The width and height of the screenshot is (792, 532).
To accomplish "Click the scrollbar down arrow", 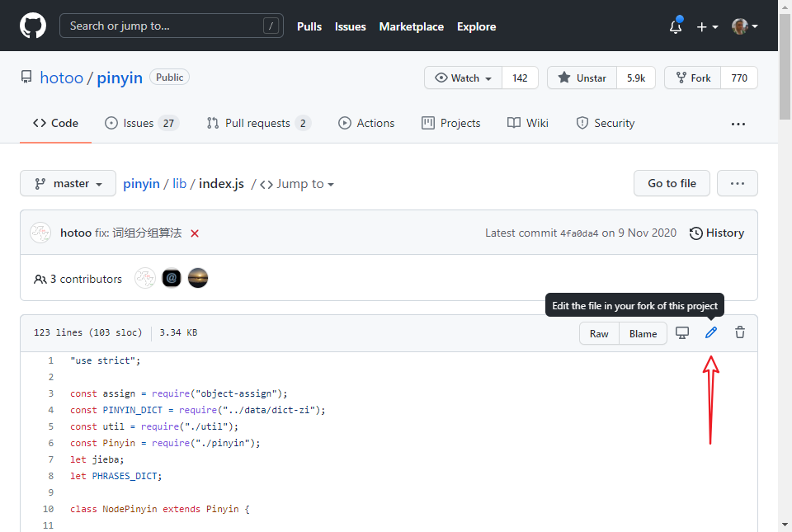I will [x=785, y=525].
